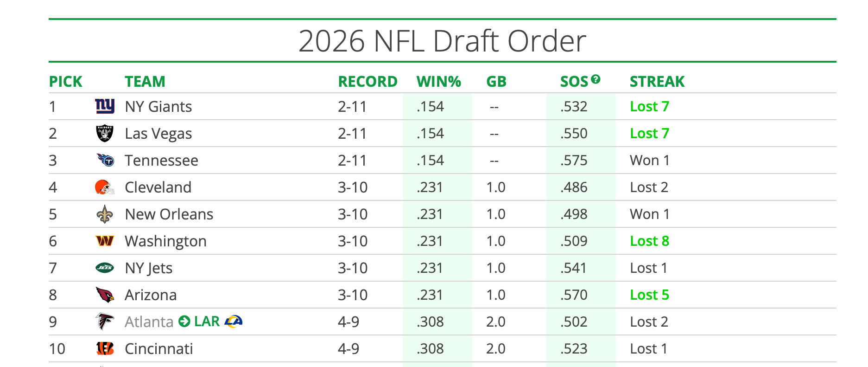
Task: Click the Arizona Cardinals logo
Action: [x=105, y=295]
